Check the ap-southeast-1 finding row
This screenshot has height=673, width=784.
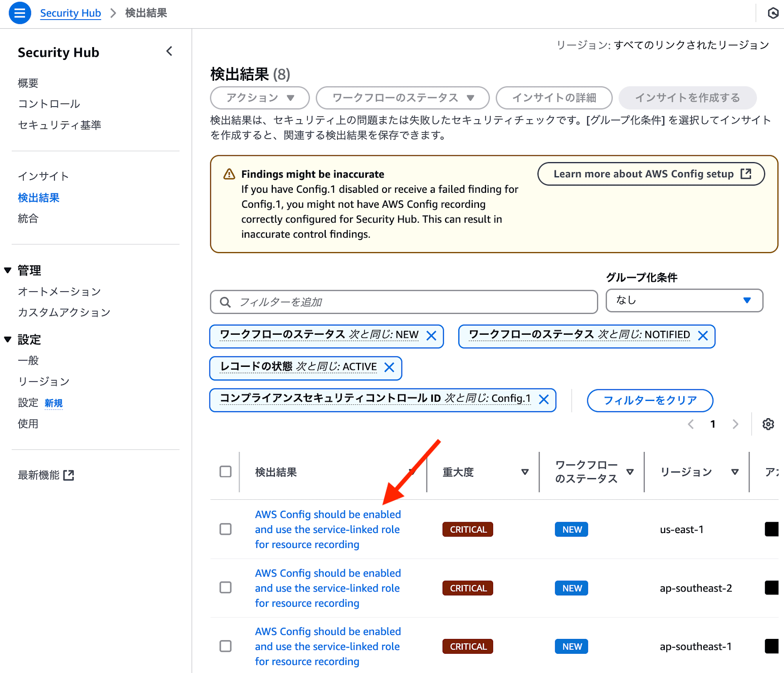click(225, 646)
